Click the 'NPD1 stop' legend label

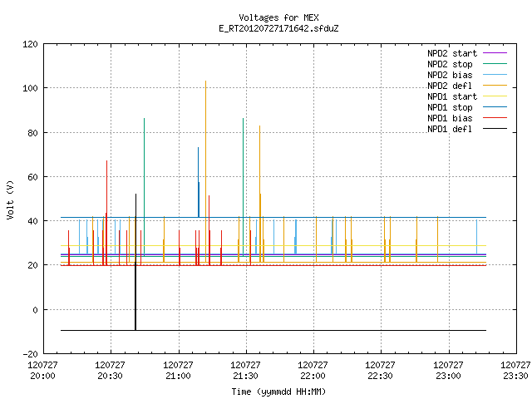click(450, 107)
